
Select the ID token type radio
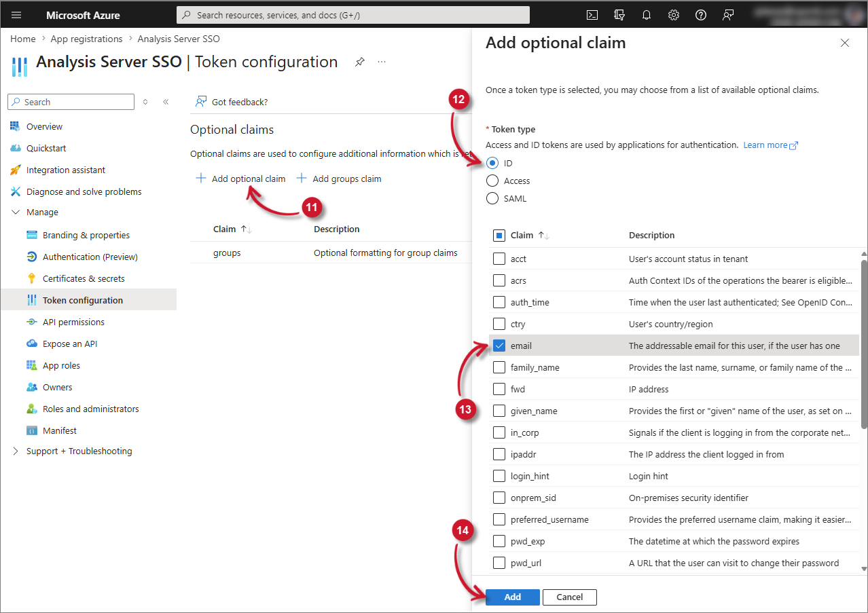point(492,163)
